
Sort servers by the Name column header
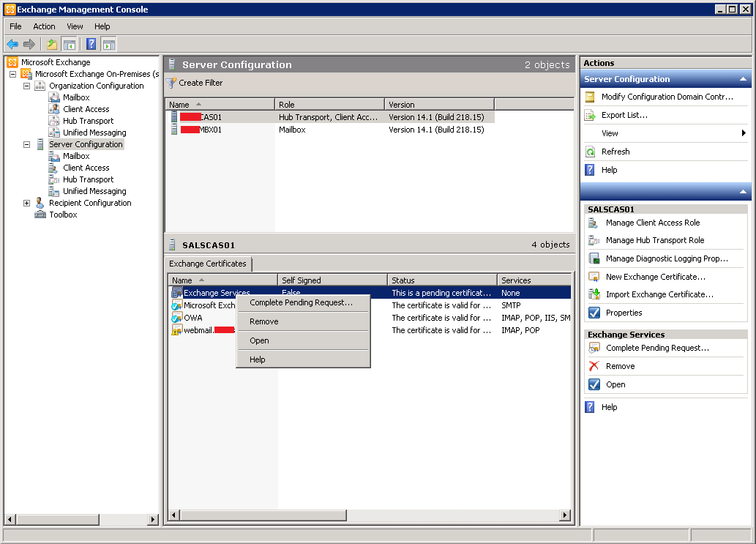(x=220, y=105)
